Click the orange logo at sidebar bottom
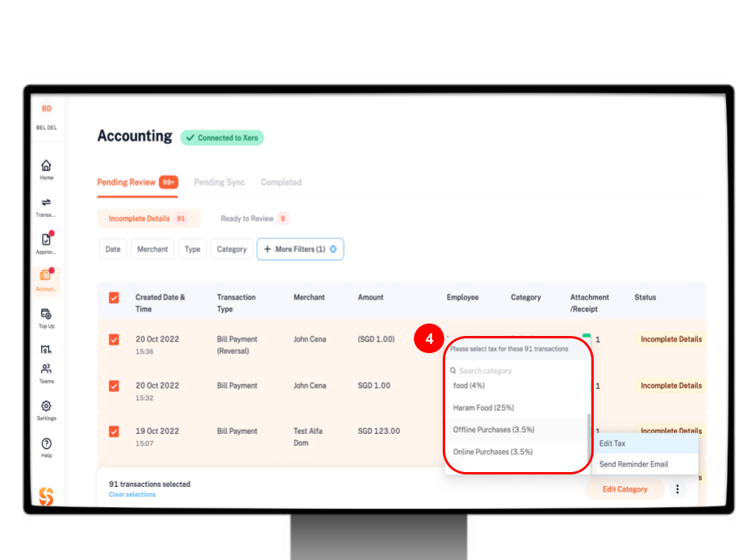Viewport: 747px width, 560px height. [46, 496]
